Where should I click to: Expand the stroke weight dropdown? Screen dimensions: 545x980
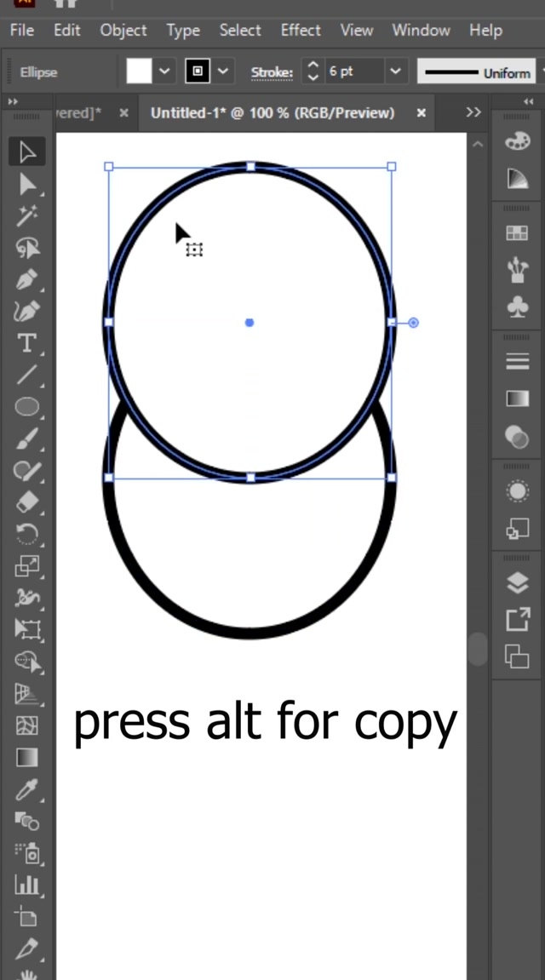pyautogui.click(x=395, y=72)
